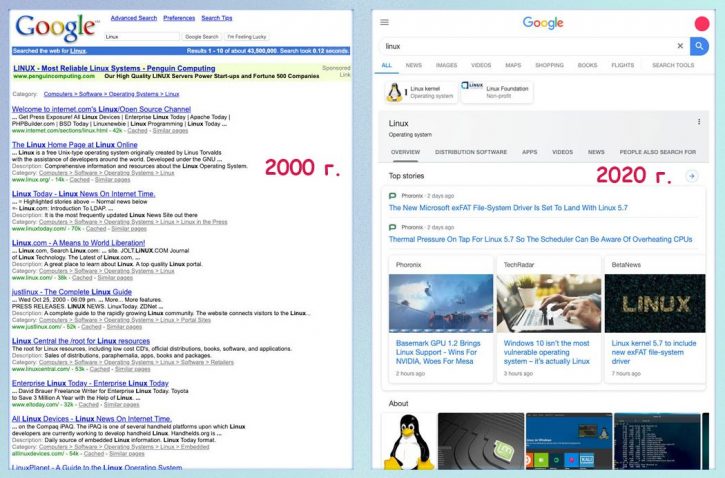Click the Tux penguin in Linux kernel chip

tap(394, 92)
